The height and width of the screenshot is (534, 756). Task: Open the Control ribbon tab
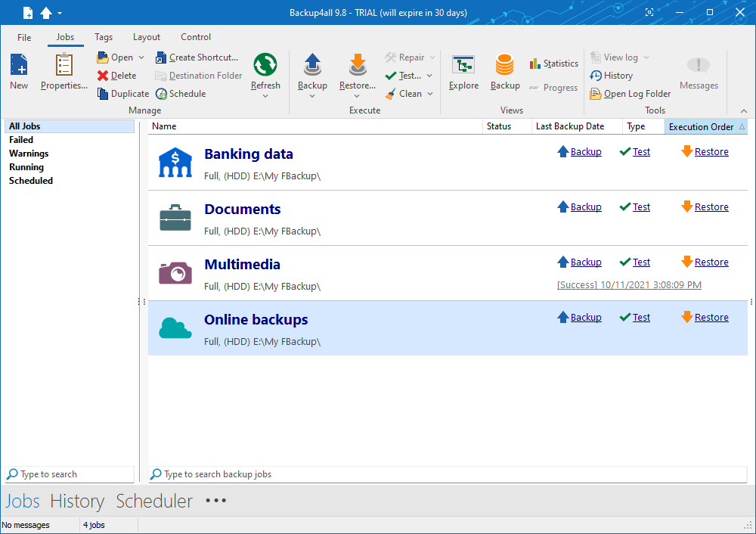coord(196,37)
